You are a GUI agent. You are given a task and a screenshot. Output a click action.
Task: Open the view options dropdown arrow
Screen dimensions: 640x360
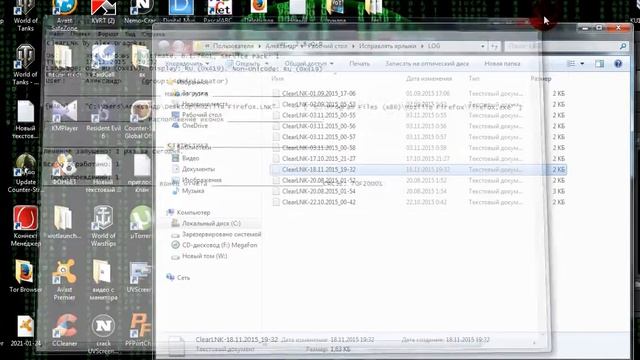[582, 64]
